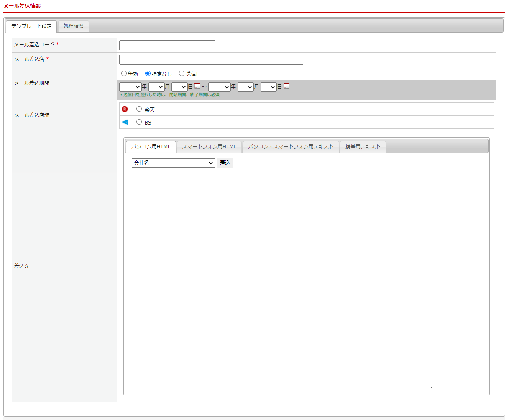
Task: Open the start month dropdown
Action: pos(156,87)
